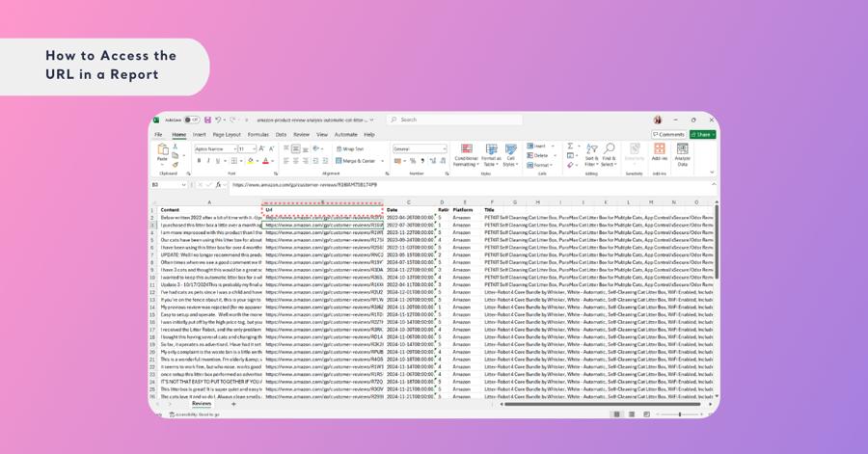
Task: Click Bottom Align icon
Action: [x=306, y=148]
